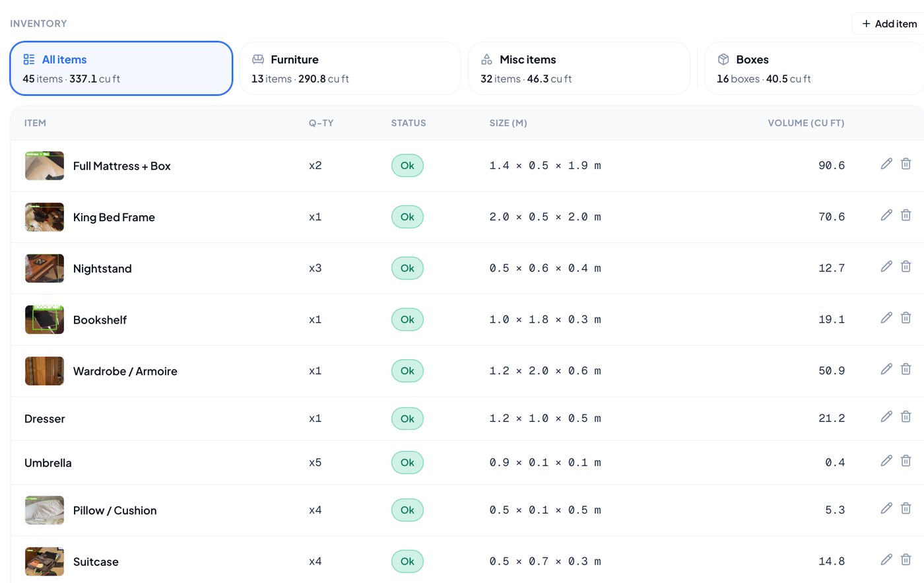Edit the Suitcase entry
Screen dimensions: 924x583
pos(886,560)
